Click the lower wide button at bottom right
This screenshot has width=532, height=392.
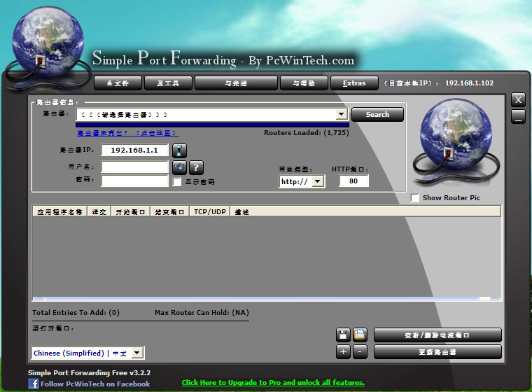point(437,352)
